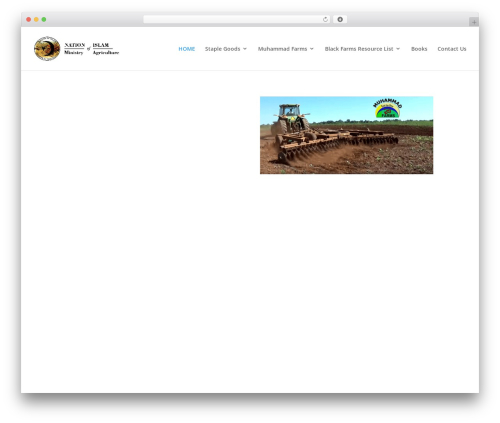The height and width of the screenshot is (423, 500).
Task: Click the browser reload icon in address bar
Action: click(325, 19)
